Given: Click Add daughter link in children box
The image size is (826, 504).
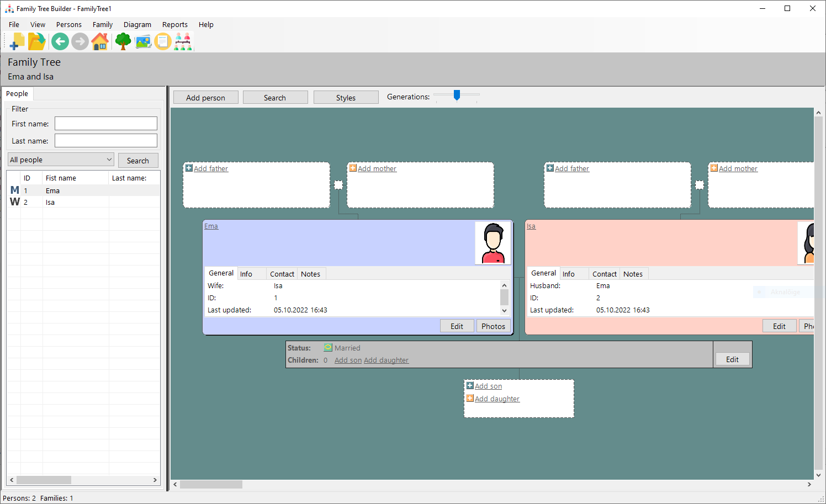Looking at the screenshot, I should [x=497, y=399].
